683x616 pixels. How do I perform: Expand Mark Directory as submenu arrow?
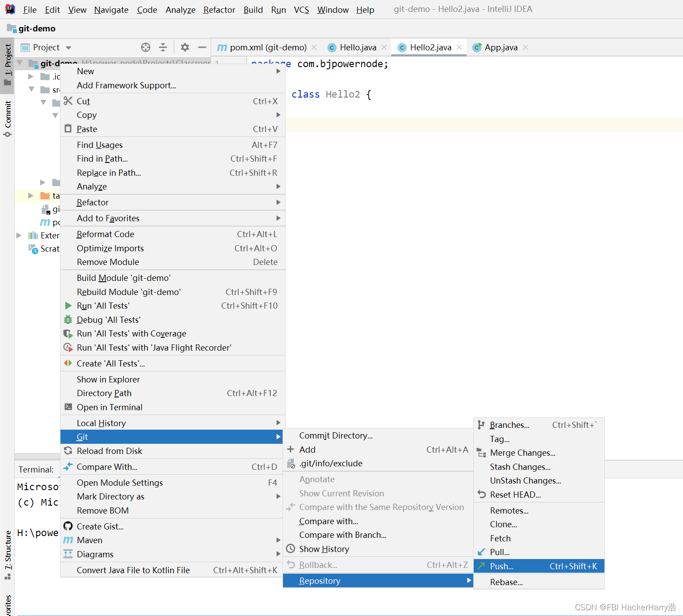coord(278,496)
